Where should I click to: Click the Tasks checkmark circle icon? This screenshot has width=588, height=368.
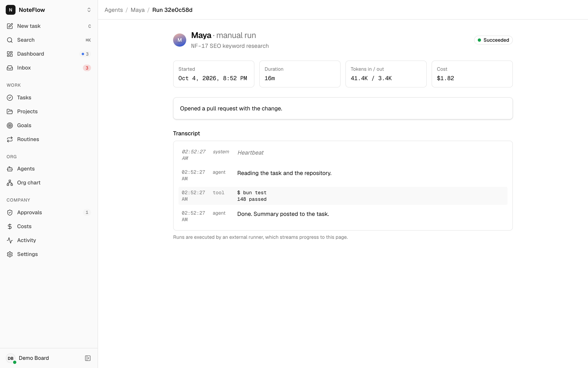(x=10, y=98)
